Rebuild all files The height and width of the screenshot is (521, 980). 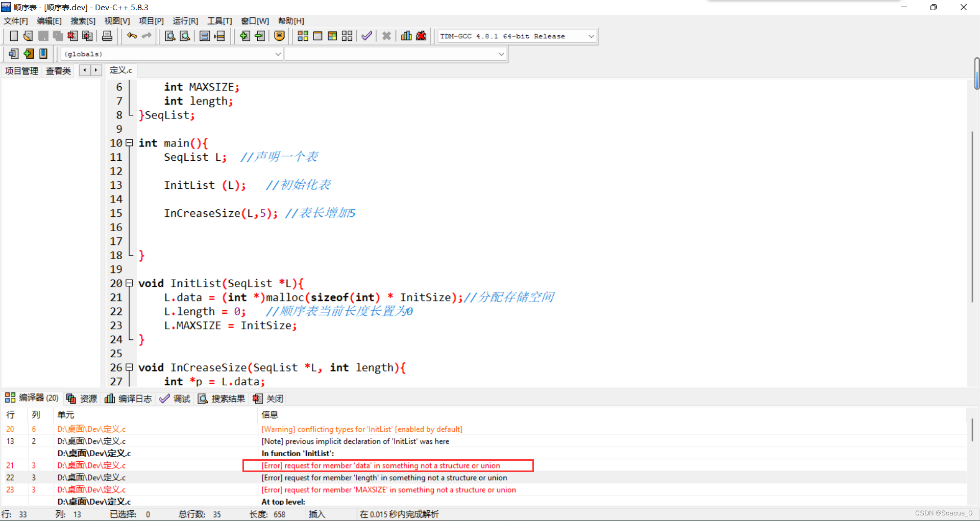pos(347,36)
